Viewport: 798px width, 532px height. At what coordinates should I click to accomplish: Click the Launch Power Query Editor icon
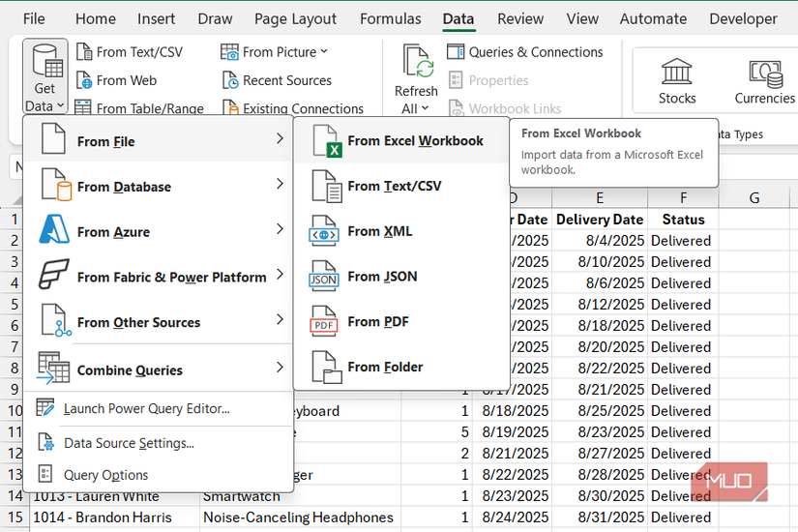coord(45,408)
